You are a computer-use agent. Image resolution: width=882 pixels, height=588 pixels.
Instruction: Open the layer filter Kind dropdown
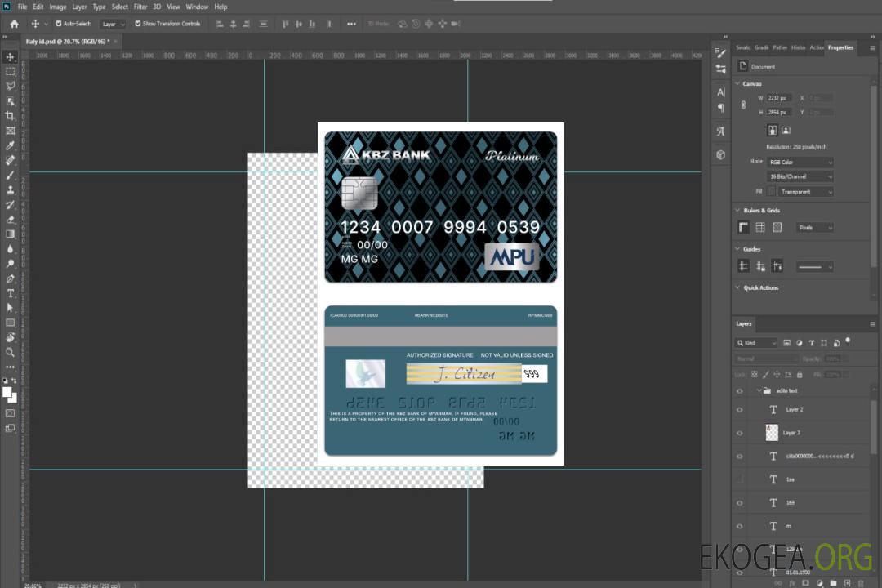(x=756, y=343)
